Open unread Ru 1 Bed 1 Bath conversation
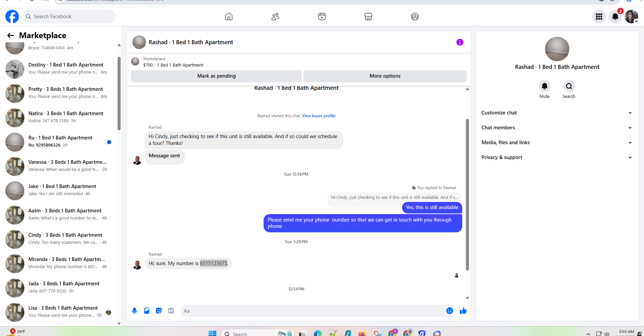 click(59, 142)
